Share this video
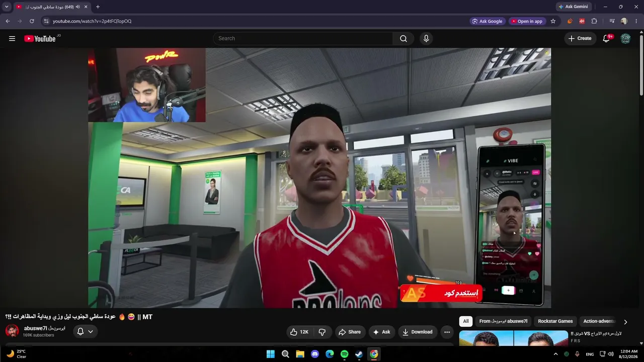This screenshot has width=644, height=362. 350,332
